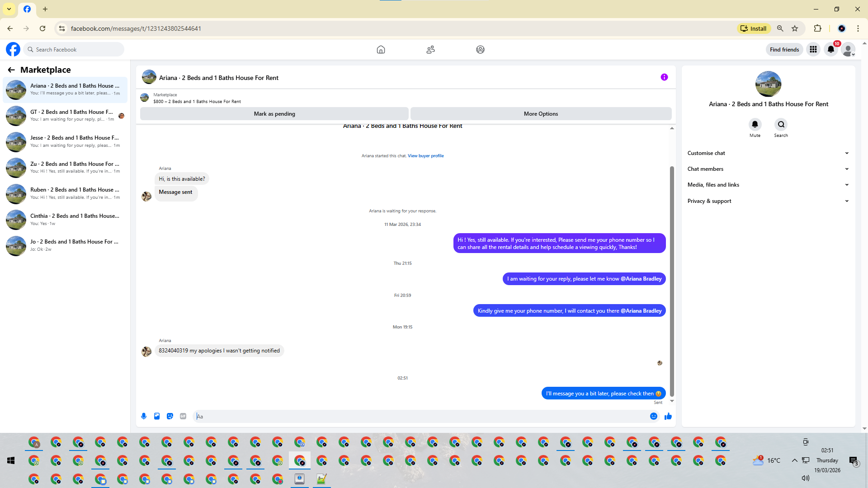Send a thumbs-up like
868x488 pixels.
(668, 416)
